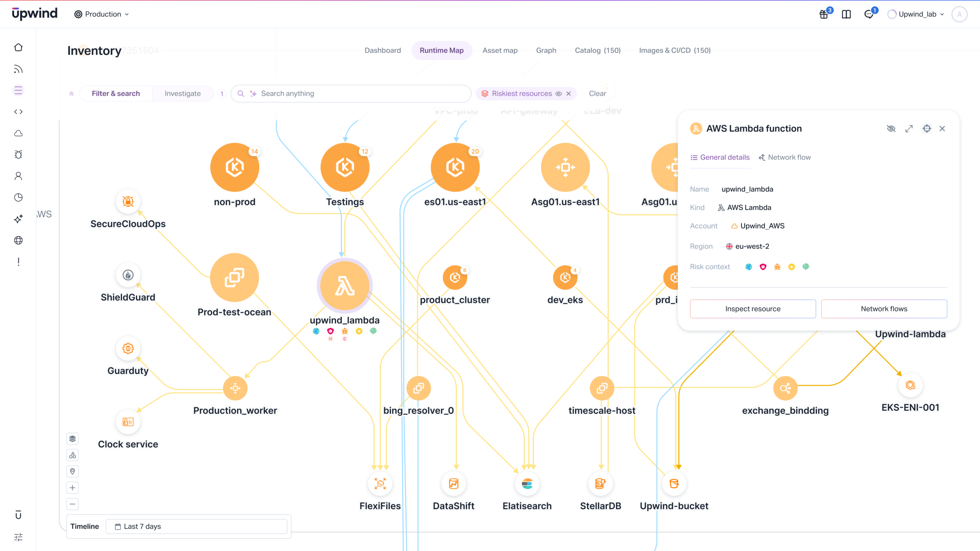Click the gift icon with the badge

click(x=824, y=15)
